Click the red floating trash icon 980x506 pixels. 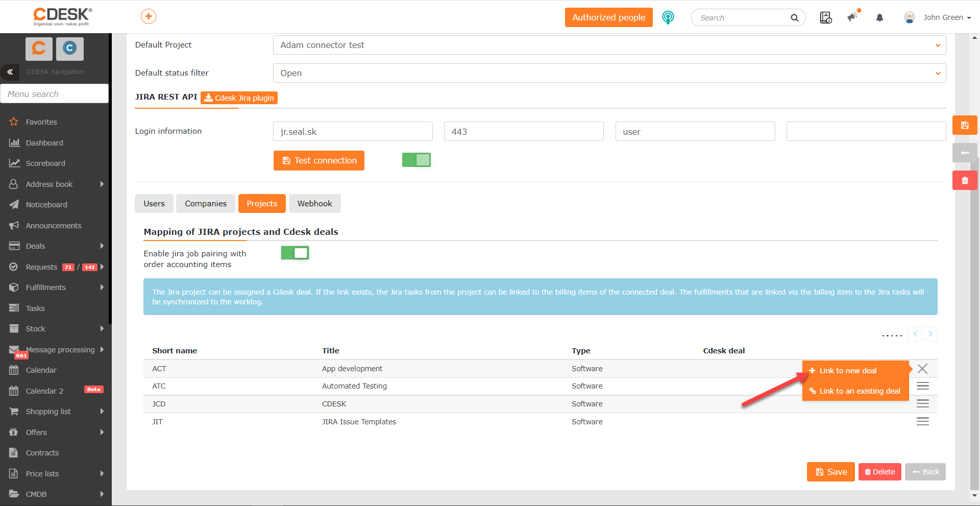(x=965, y=180)
